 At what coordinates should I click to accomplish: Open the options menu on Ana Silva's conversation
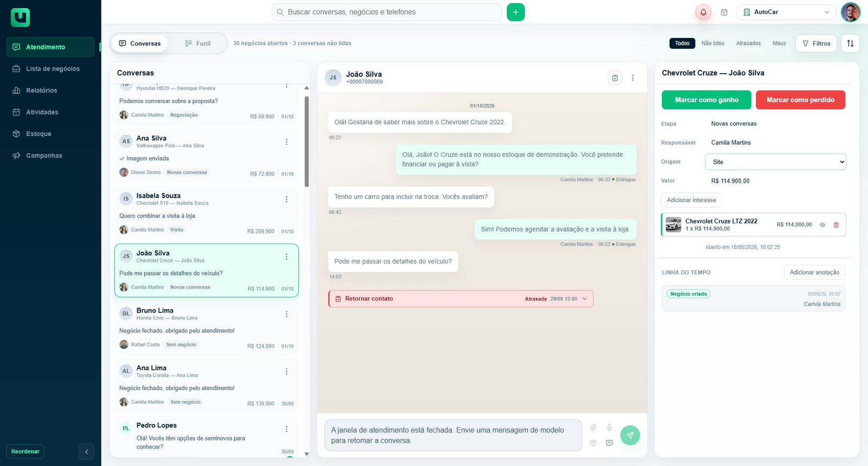286,142
